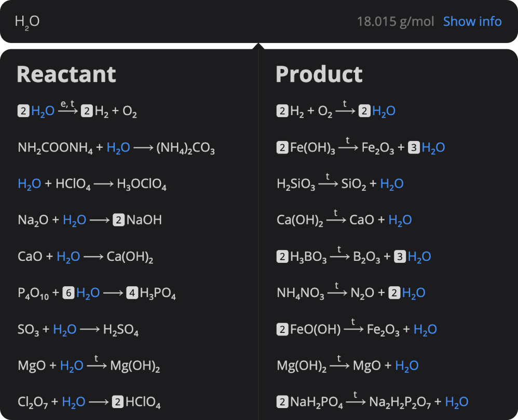Image resolution: width=518 pixels, height=420 pixels.
Task: Open the Show info link
Action: tap(472, 21)
